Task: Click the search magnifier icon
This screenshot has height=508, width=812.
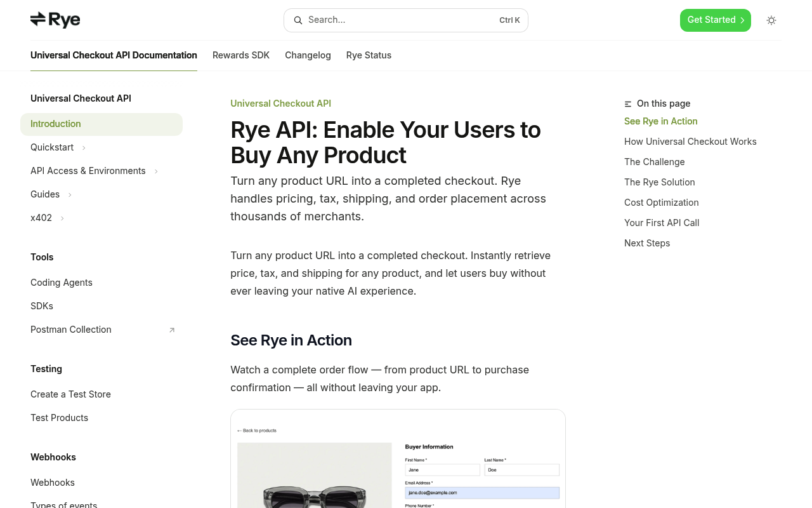Action: 298,20
